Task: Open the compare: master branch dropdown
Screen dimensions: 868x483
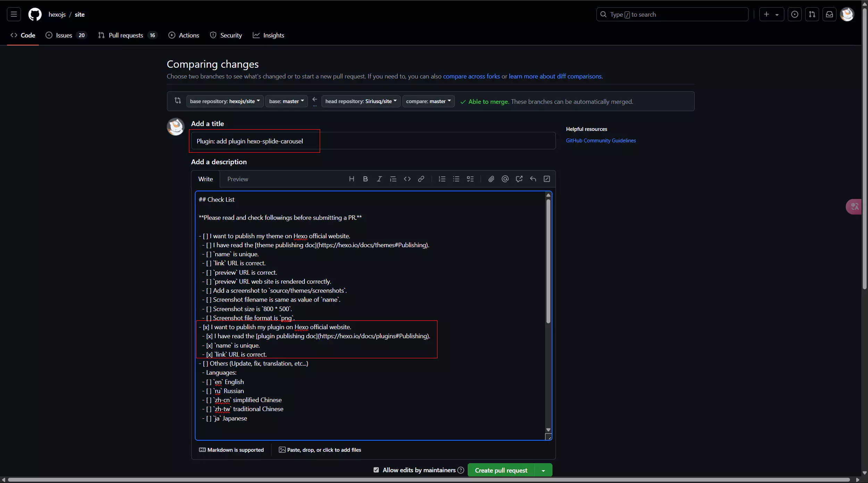Action: point(428,101)
